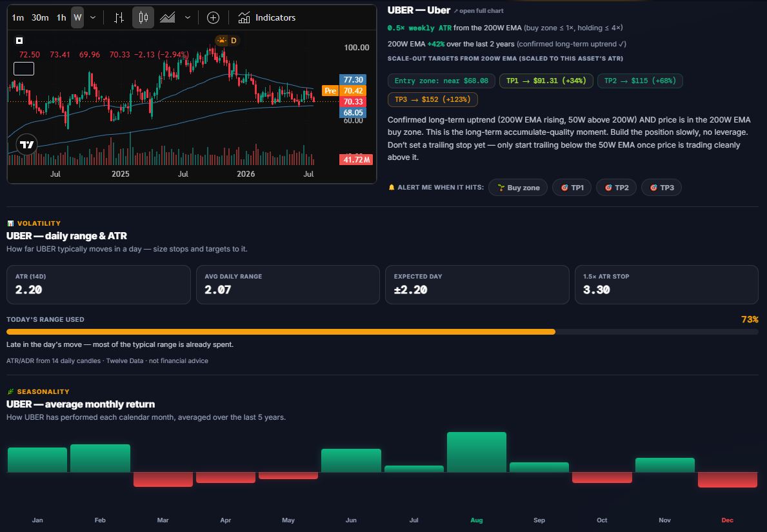This screenshot has height=532, width=767.
Task: Click the sun pre-market D badge
Action: pyautogui.click(x=226, y=40)
